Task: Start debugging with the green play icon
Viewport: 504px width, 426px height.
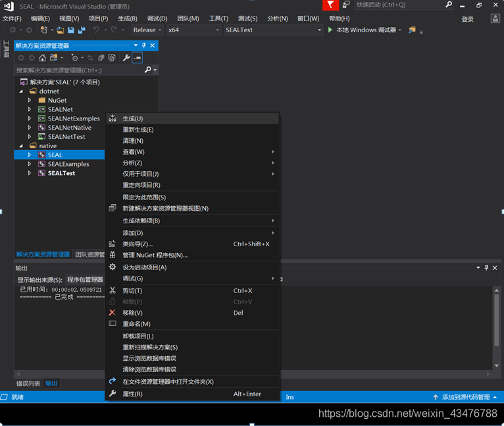Action: [330, 30]
